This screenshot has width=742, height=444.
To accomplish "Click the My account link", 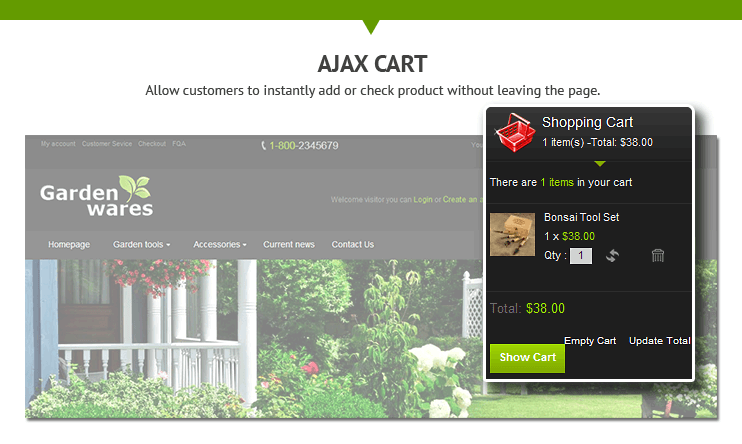I will pyautogui.click(x=58, y=143).
